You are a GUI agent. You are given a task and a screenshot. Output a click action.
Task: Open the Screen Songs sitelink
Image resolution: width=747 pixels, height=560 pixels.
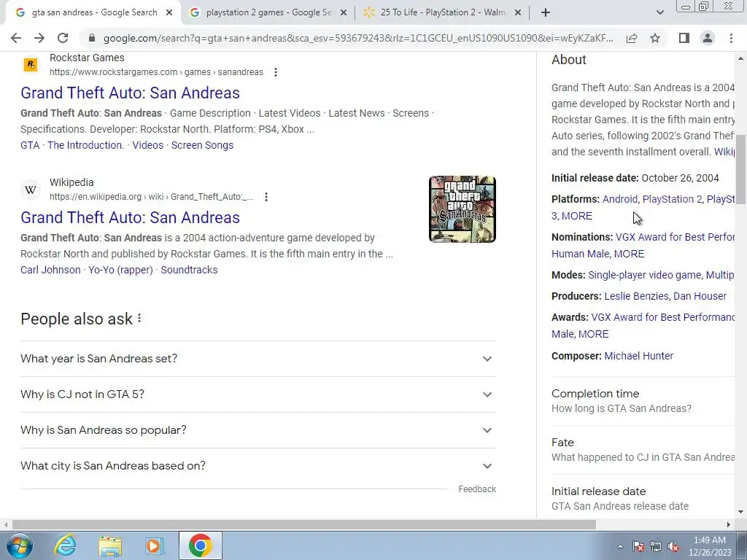202,145
